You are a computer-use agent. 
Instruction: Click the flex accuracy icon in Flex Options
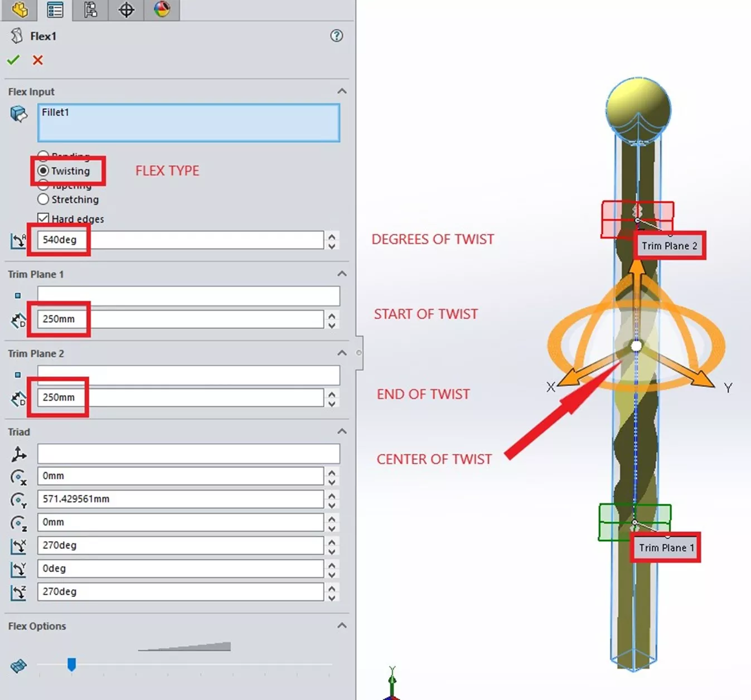point(18,665)
